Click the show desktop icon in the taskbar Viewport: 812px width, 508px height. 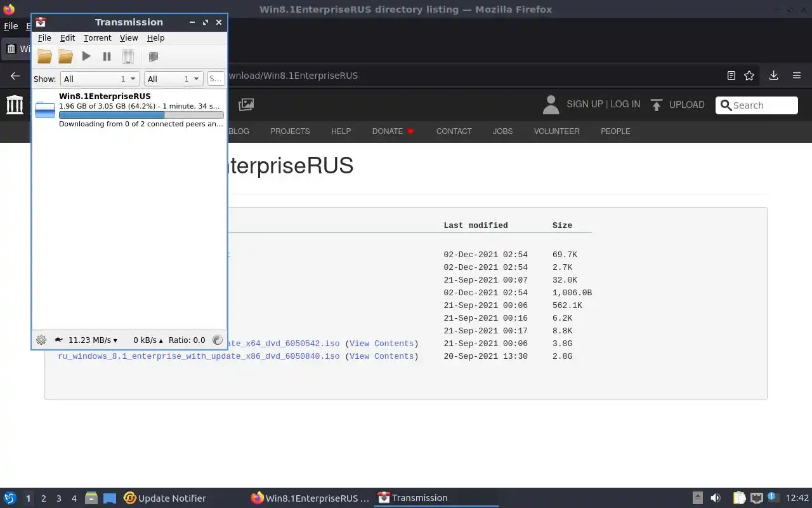pos(110,498)
